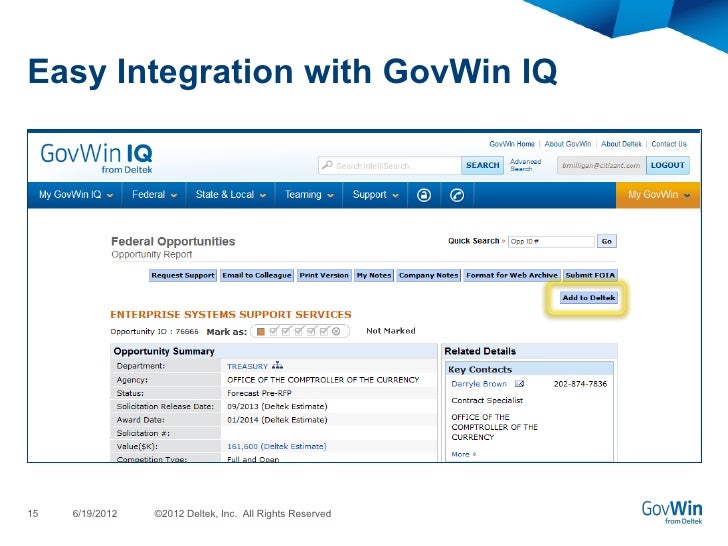Open Company Notes
Viewport: 728px width, 546px height.
[x=429, y=275]
